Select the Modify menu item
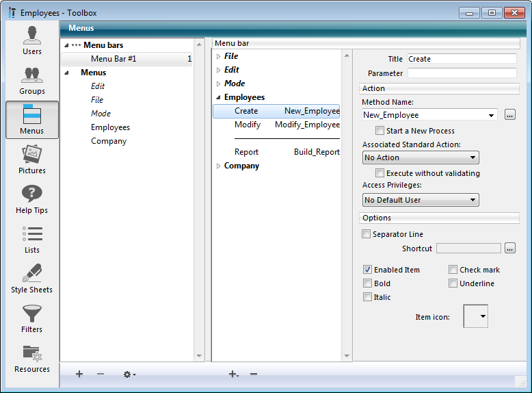 [x=247, y=125]
